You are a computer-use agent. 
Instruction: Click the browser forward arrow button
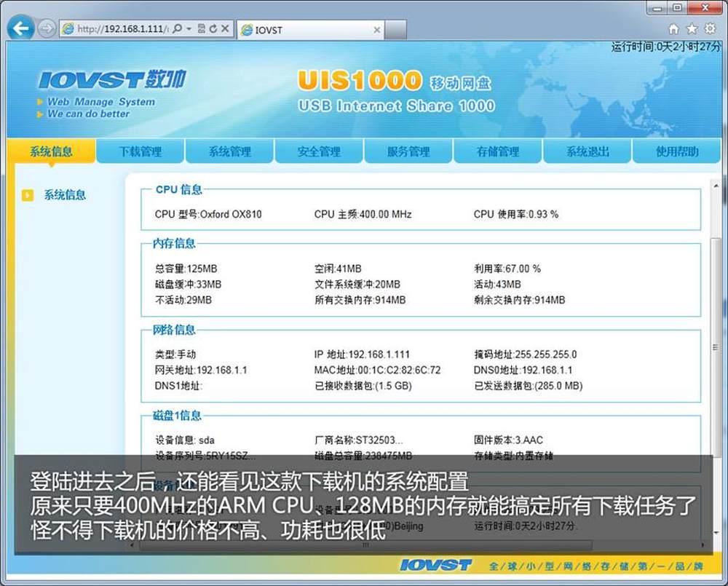tap(46, 29)
